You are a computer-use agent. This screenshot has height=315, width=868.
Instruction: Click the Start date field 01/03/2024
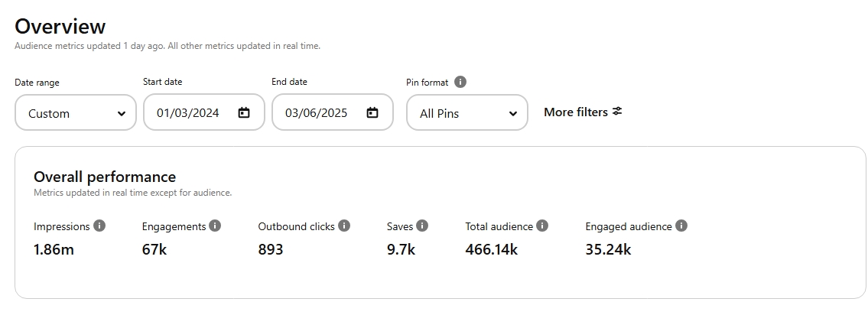pos(204,112)
